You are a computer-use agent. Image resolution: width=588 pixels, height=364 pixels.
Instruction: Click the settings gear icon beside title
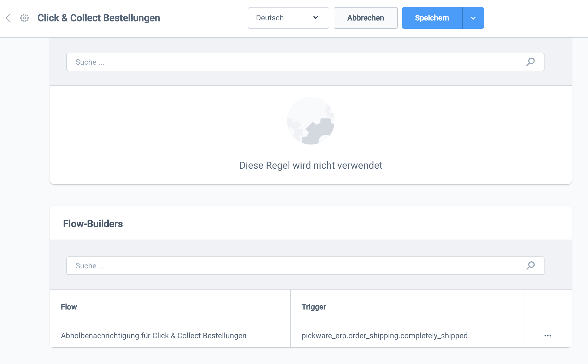24,18
